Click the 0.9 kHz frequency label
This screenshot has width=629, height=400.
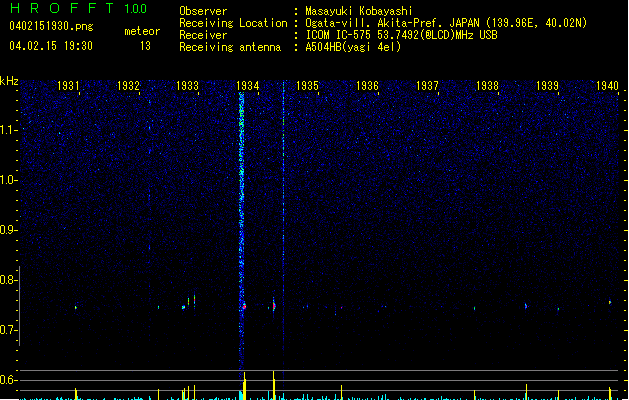tap(8, 230)
